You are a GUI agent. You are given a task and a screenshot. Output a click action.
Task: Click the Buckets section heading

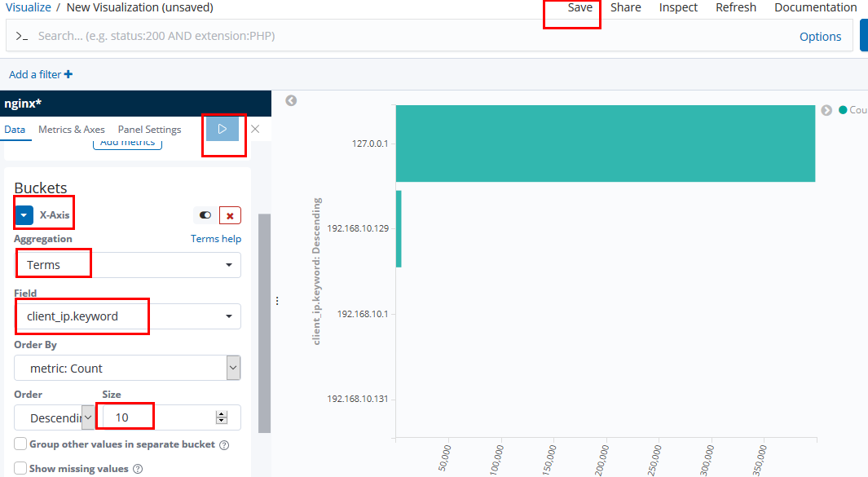coord(41,188)
